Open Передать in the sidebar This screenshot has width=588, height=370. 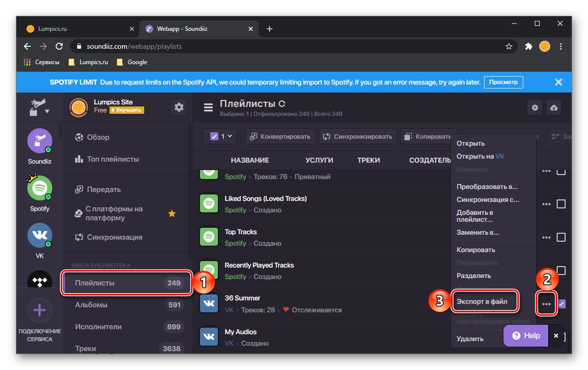tap(98, 189)
